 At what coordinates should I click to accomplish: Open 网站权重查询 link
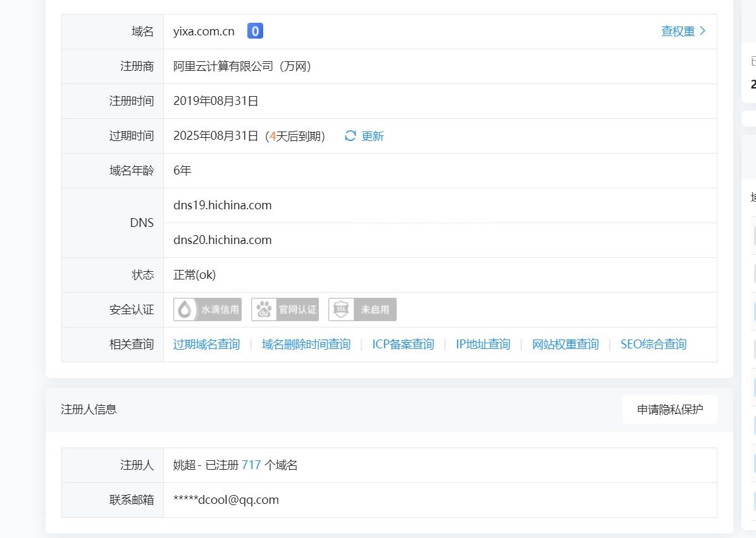(x=565, y=345)
